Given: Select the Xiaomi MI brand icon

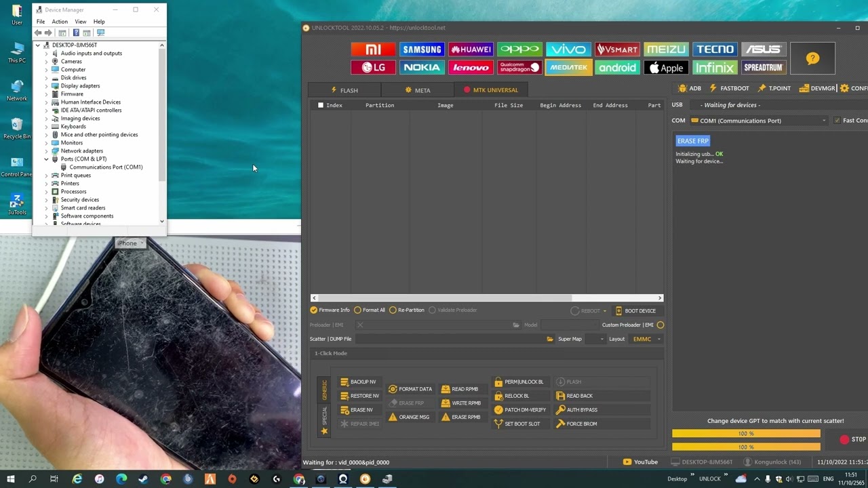Looking at the screenshot, I should click(x=373, y=49).
